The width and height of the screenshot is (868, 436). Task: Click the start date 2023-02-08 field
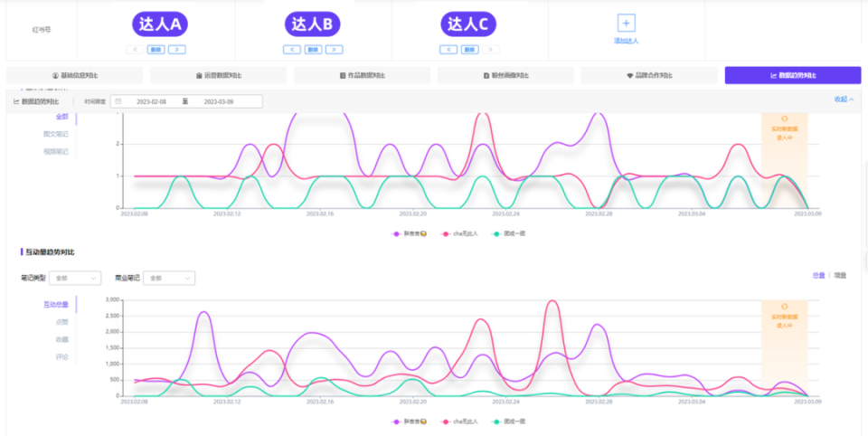click(151, 101)
